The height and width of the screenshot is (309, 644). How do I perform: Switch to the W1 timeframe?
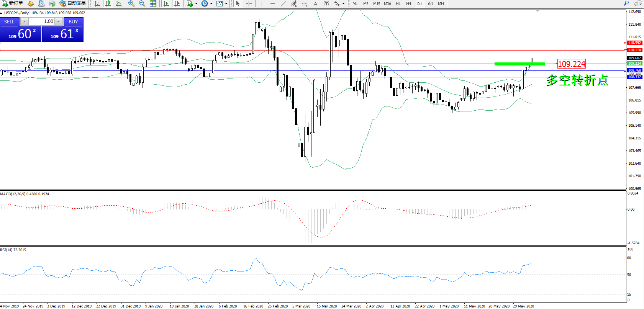[x=430, y=3]
